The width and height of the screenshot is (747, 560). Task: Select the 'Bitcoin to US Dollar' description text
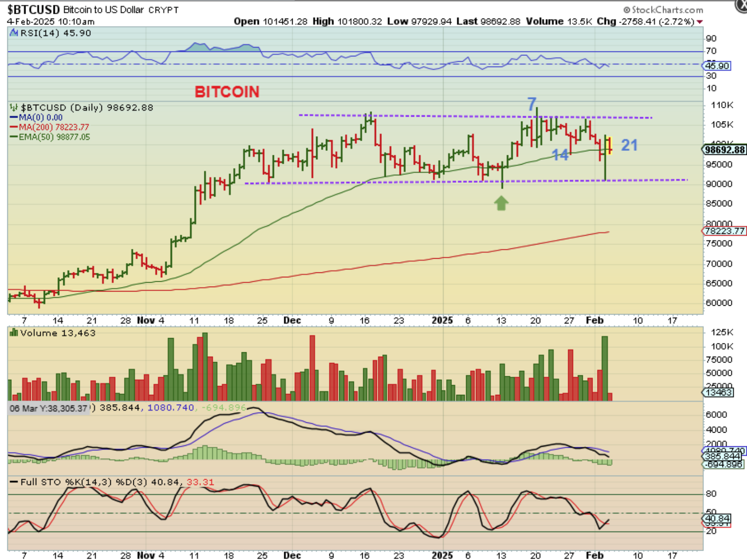point(104,10)
